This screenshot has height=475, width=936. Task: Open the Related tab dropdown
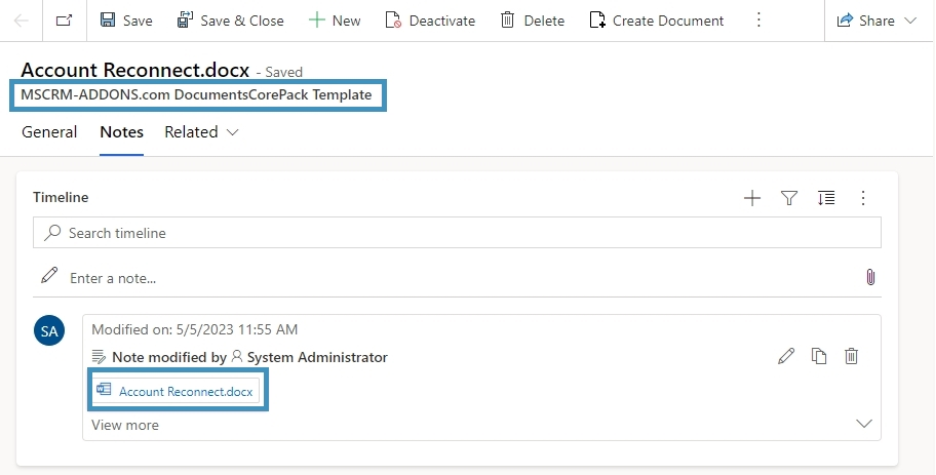[202, 132]
